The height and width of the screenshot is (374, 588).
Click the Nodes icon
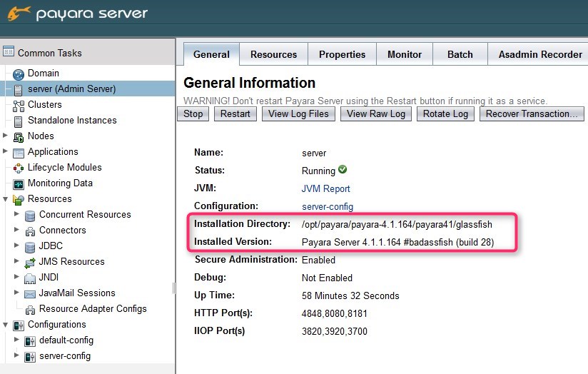click(x=19, y=137)
